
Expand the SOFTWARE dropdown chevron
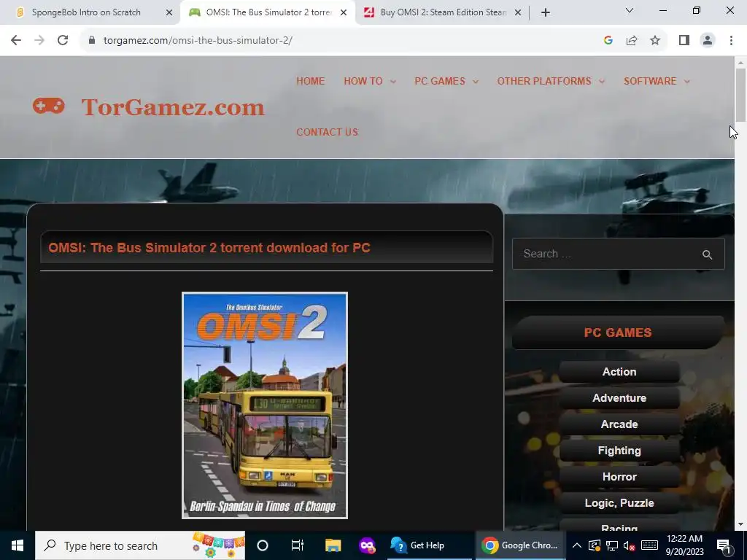(686, 82)
